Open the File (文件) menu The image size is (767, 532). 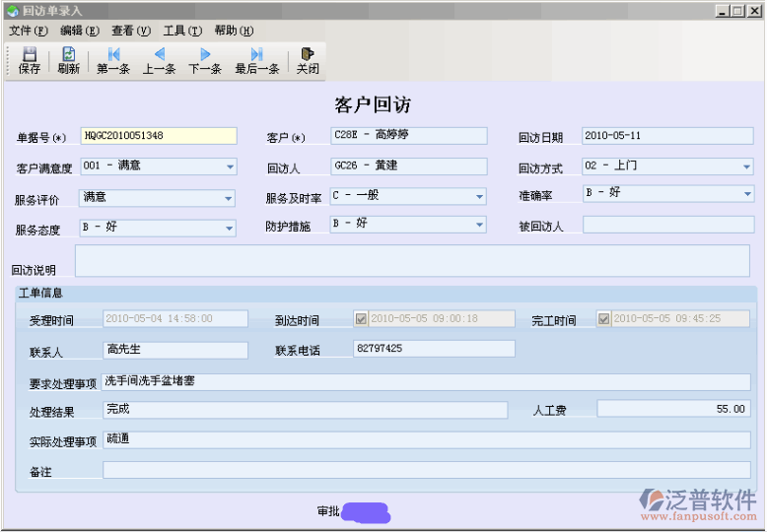point(28,31)
